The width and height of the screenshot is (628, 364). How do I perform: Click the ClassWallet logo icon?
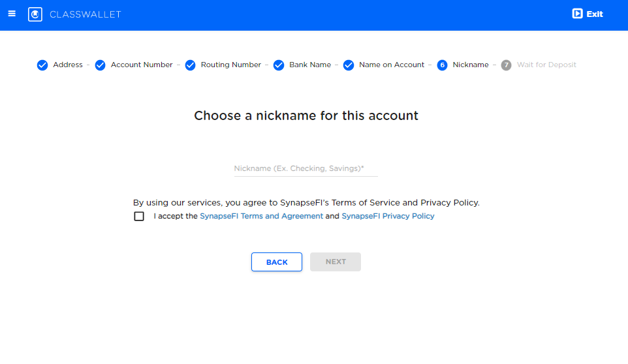(35, 14)
